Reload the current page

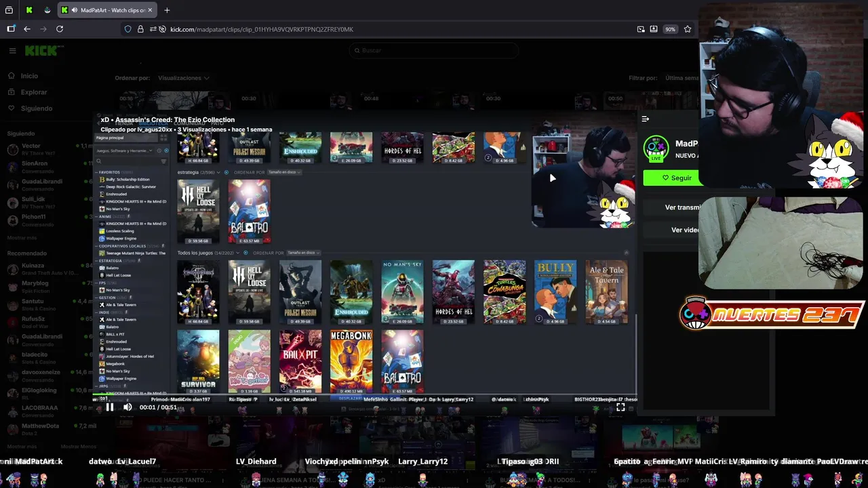[x=60, y=29]
